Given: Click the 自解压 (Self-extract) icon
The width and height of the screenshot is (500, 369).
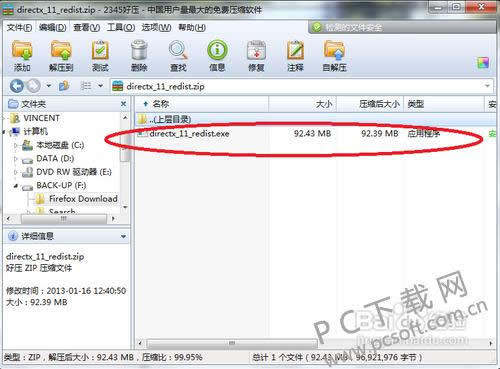Looking at the screenshot, I should tap(334, 56).
